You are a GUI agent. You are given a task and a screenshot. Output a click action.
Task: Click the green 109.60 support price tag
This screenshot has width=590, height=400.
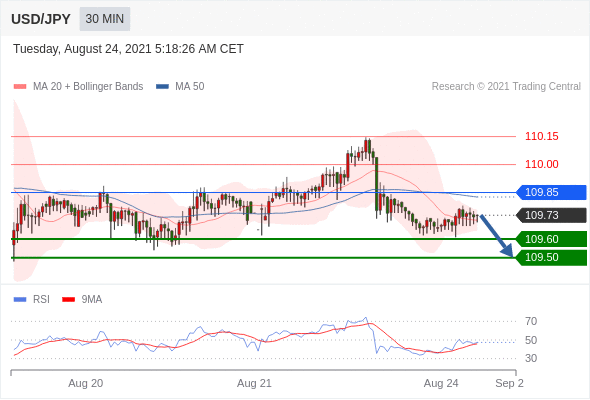point(551,239)
